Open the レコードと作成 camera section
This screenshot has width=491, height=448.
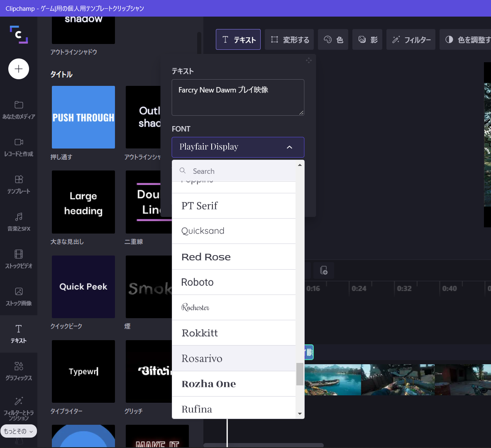click(x=19, y=147)
